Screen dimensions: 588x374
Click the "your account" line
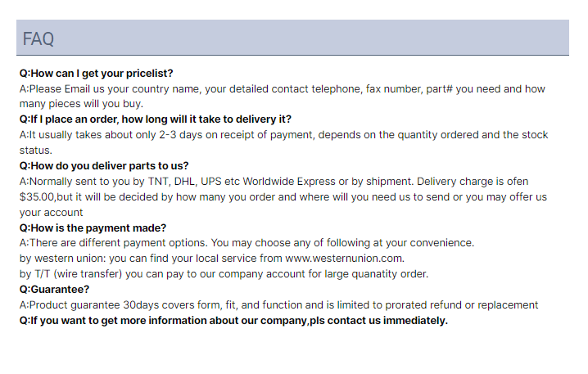click(52, 212)
